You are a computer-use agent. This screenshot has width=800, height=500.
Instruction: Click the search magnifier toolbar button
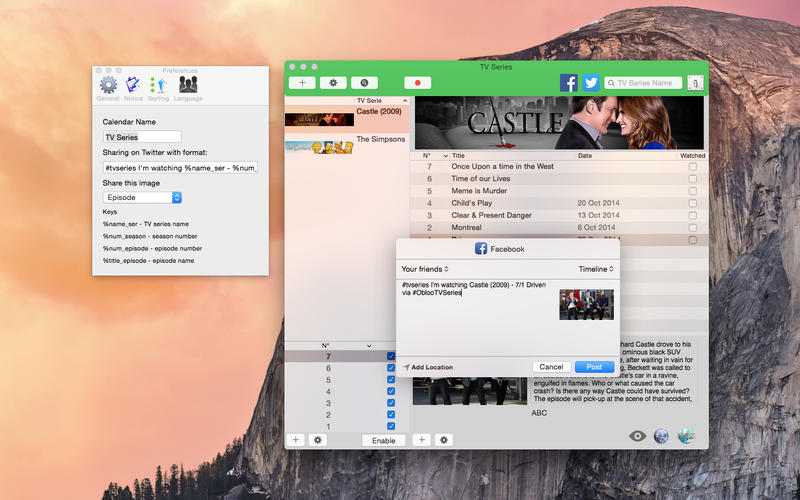pyautogui.click(x=363, y=83)
